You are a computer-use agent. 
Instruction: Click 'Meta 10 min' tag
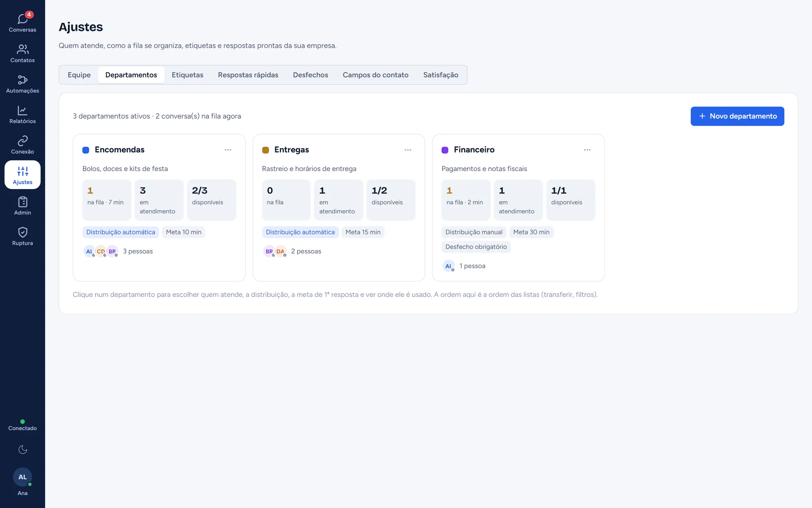pyautogui.click(x=184, y=232)
